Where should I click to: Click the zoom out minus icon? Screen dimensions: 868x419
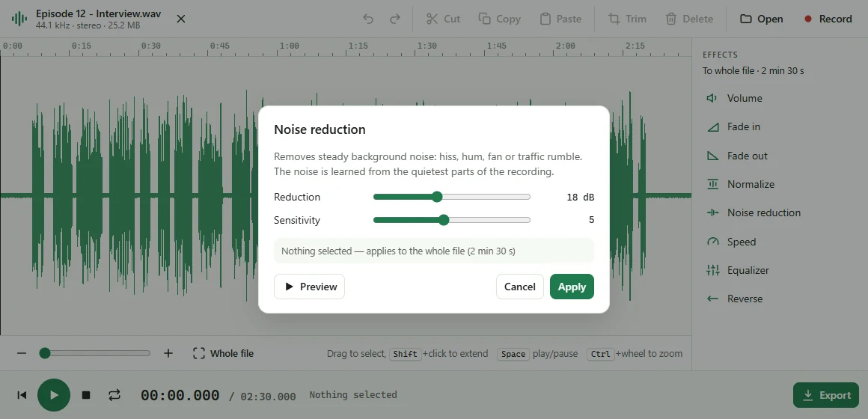(22, 353)
